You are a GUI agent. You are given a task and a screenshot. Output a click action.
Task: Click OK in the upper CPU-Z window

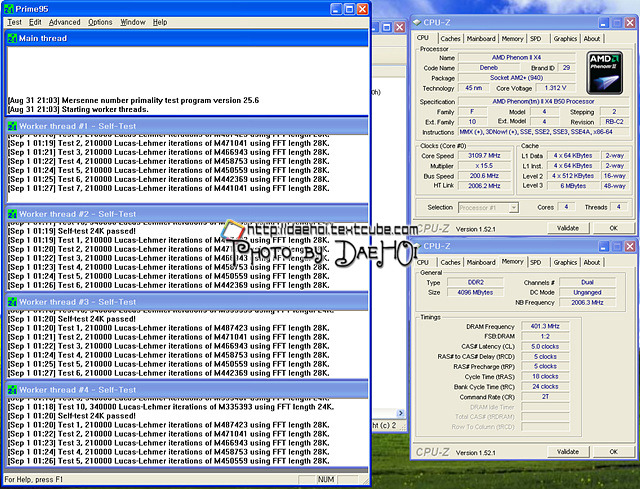(x=613, y=228)
